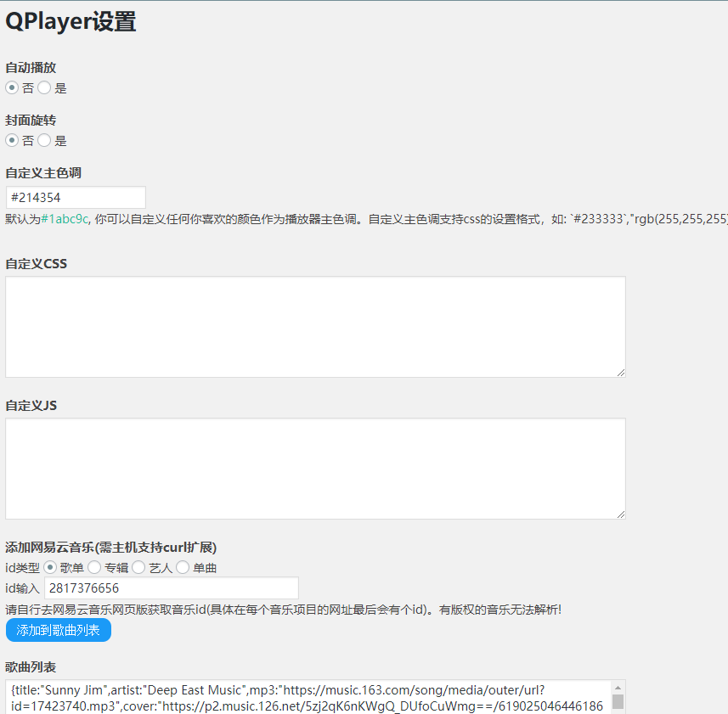Select 是 for 自动播放
This screenshot has width=728, height=714.
coord(44,87)
